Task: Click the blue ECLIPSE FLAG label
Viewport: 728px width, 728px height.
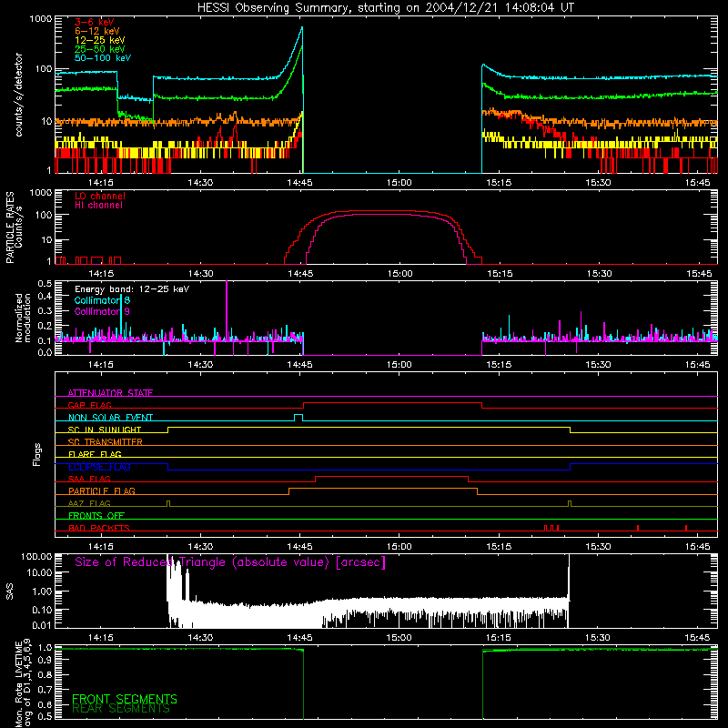Action: pos(99,467)
